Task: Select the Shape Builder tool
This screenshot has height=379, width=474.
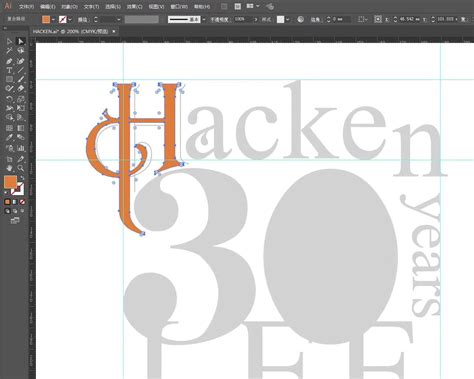Action: [9, 117]
